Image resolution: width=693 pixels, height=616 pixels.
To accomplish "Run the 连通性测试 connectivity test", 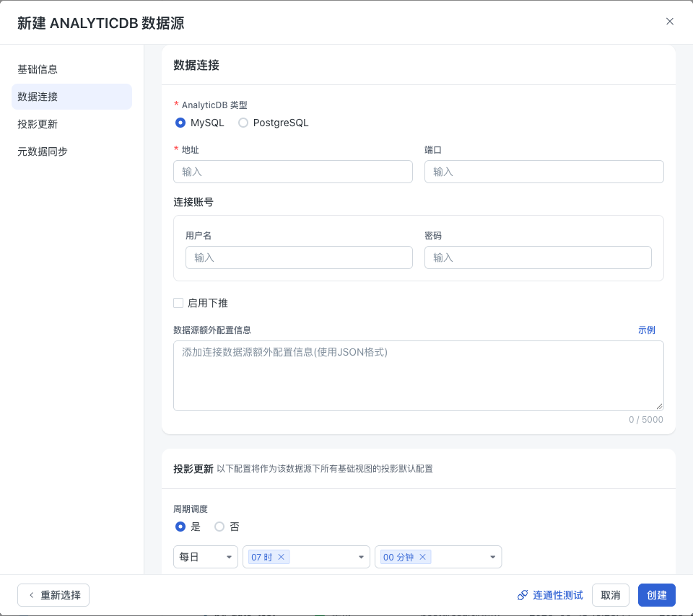I will (x=550, y=595).
